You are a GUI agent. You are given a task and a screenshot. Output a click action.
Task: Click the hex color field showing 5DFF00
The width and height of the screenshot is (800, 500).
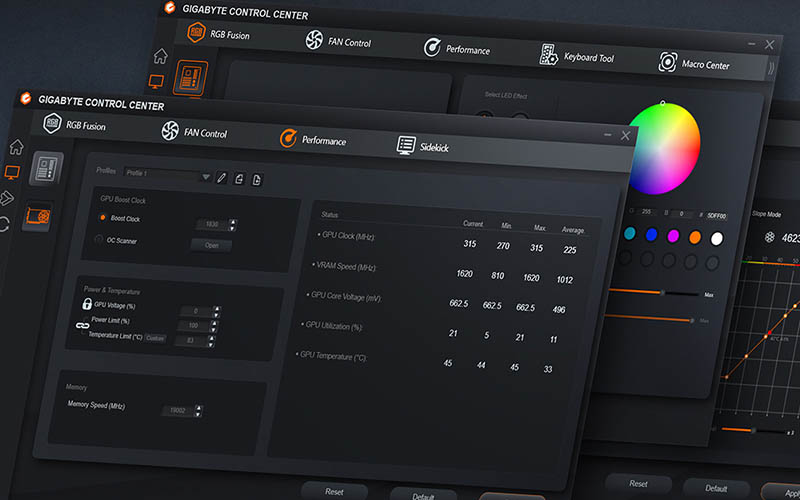tap(717, 216)
